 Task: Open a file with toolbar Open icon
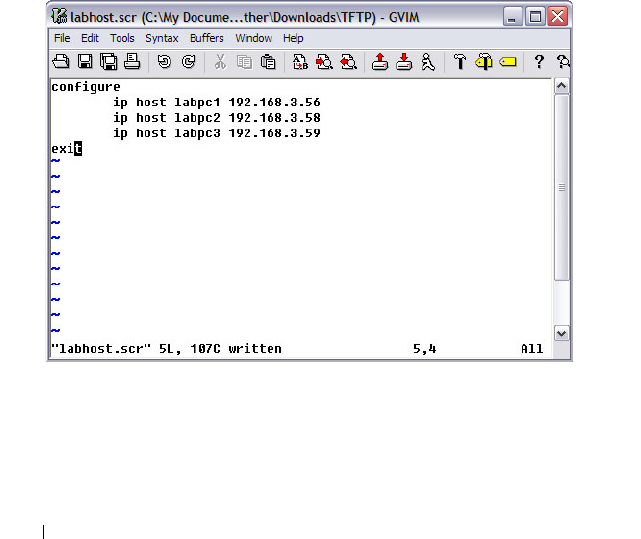61,62
